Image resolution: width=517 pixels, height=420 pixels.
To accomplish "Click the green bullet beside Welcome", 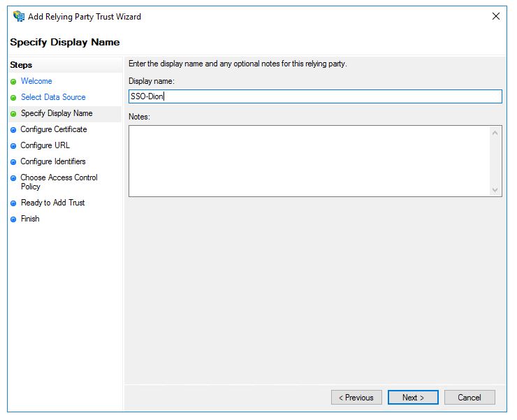I will pos(13,82).
